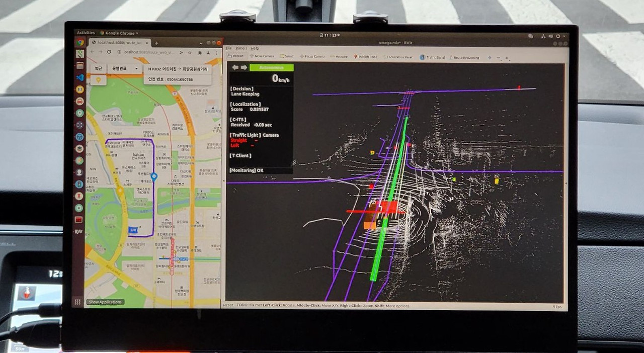Open a new Chrome tab with plus

156,43
